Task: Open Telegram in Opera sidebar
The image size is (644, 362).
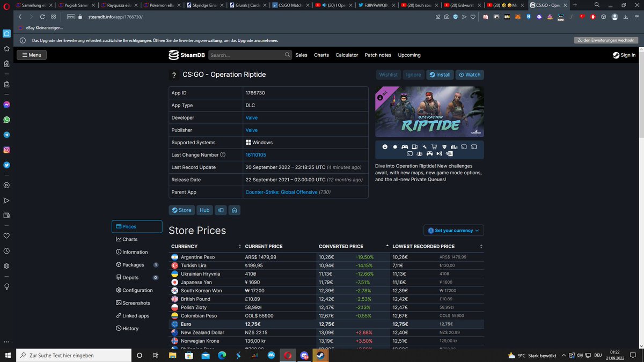Action: pyautogui.click(x=6, y=135)
